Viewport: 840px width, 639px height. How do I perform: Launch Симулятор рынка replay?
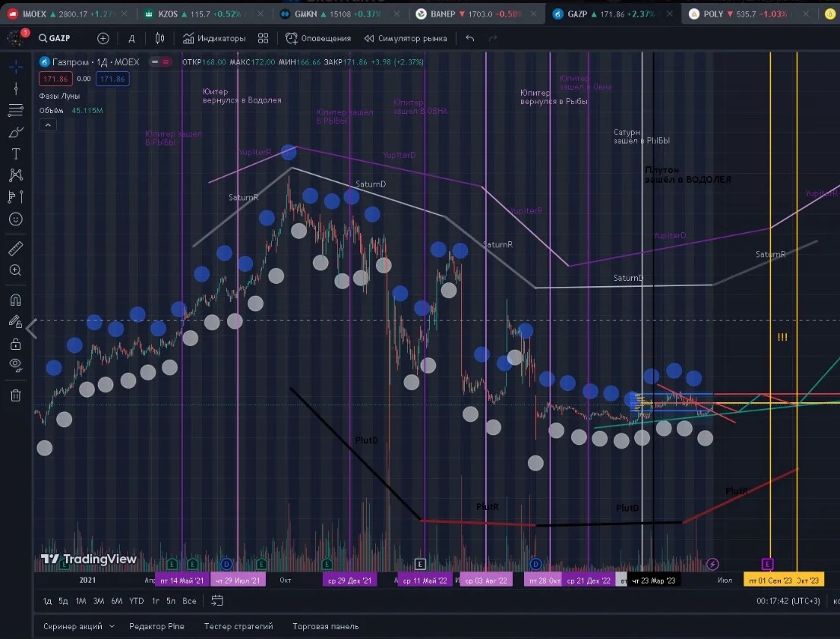click(405, 38)
